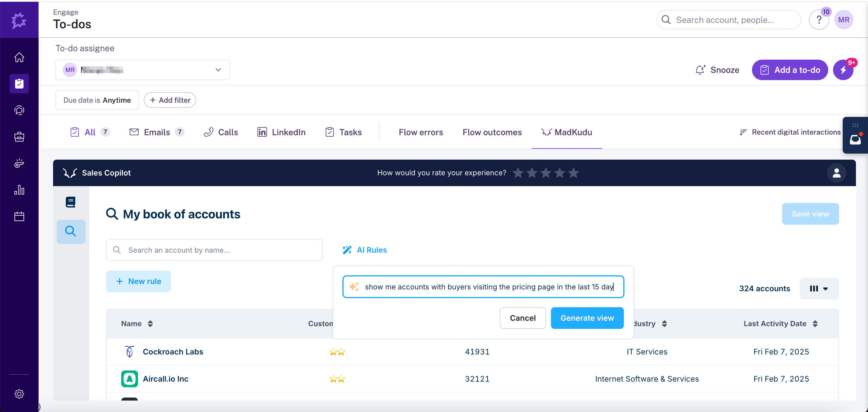
Task: Click the conversations chat bubble sidebar icon
Action: click(x=19, y=110)
